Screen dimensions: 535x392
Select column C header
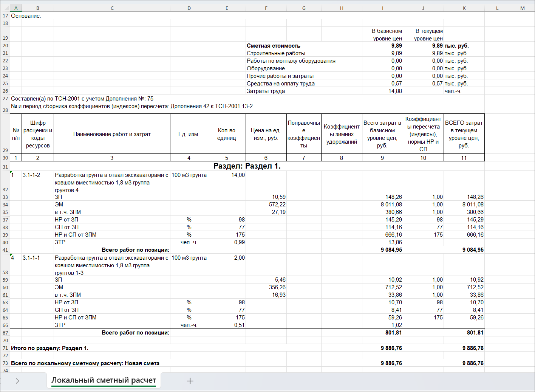[112, 8]
